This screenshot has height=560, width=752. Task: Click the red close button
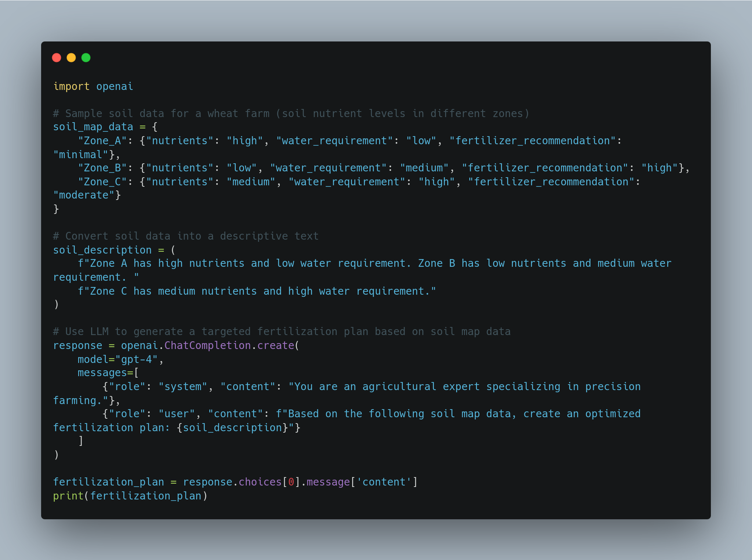[x=57, y=58]
